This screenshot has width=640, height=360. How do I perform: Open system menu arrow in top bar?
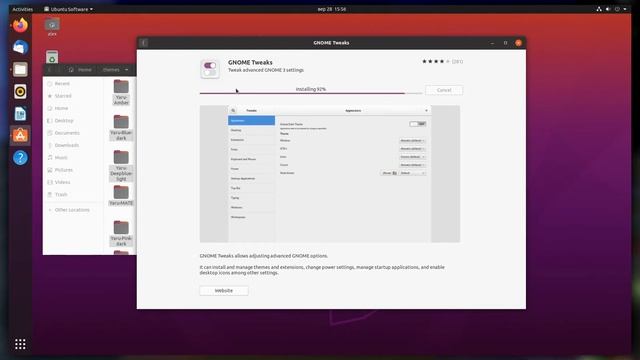tap(625, 9)
